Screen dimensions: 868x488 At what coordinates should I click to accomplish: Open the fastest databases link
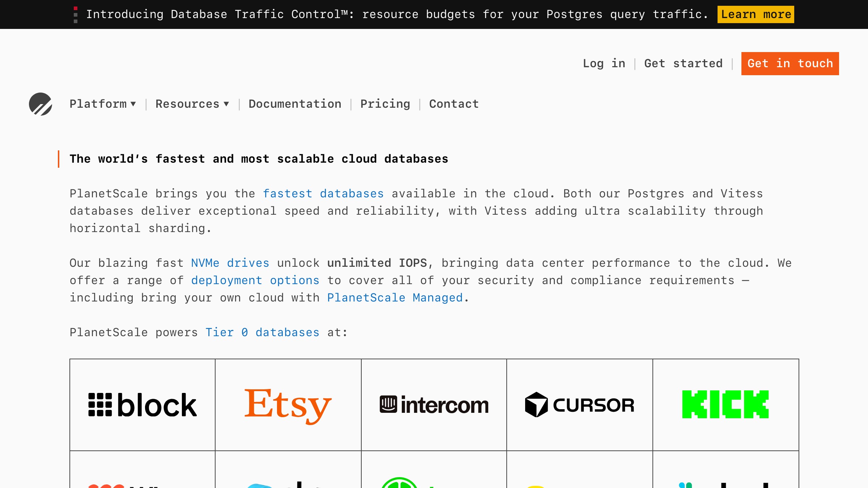click(323, 194)
